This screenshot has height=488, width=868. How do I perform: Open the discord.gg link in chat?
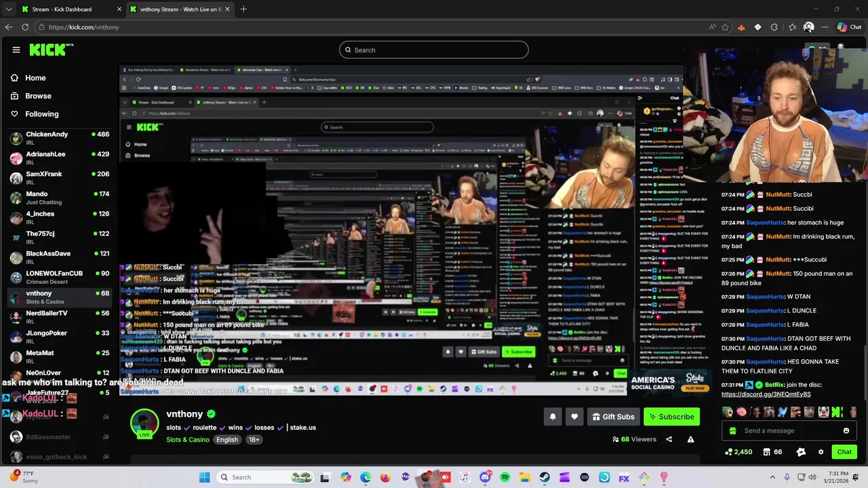(x=766, y=394)
